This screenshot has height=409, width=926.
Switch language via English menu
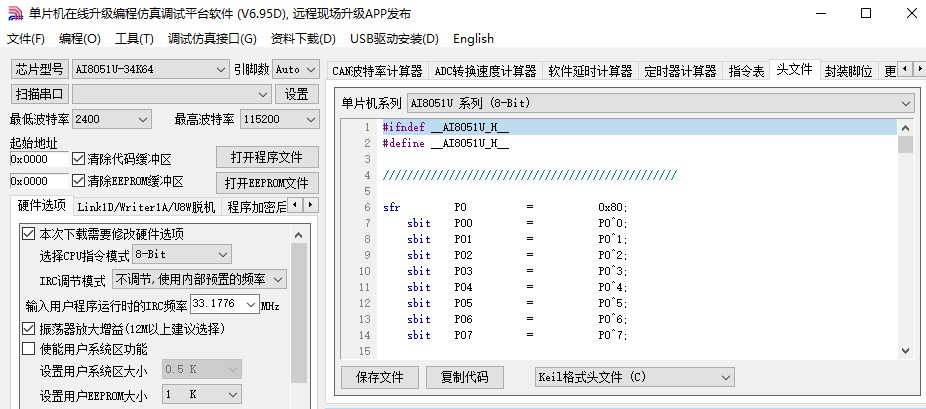pyautogui.click(x=473, y=39)
